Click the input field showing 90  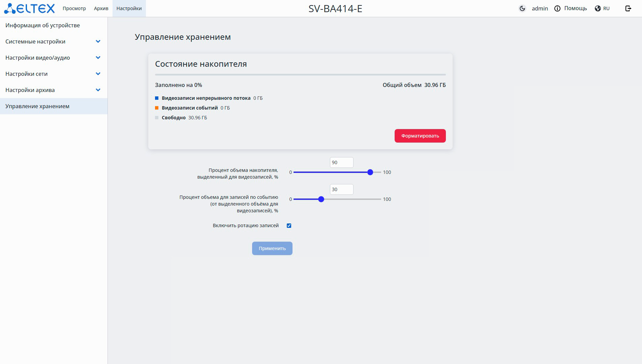click(x=341, y=162)
